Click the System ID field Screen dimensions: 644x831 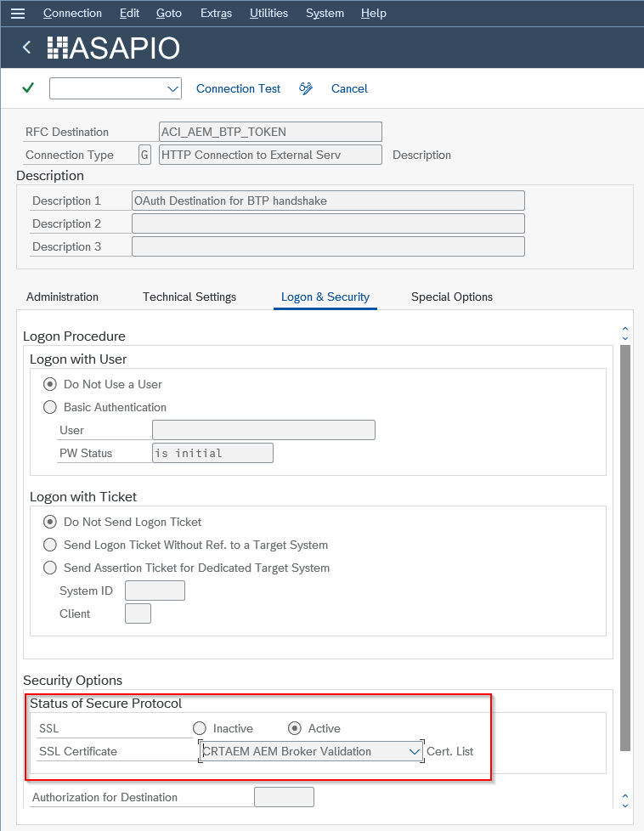[x=155, y=591]
